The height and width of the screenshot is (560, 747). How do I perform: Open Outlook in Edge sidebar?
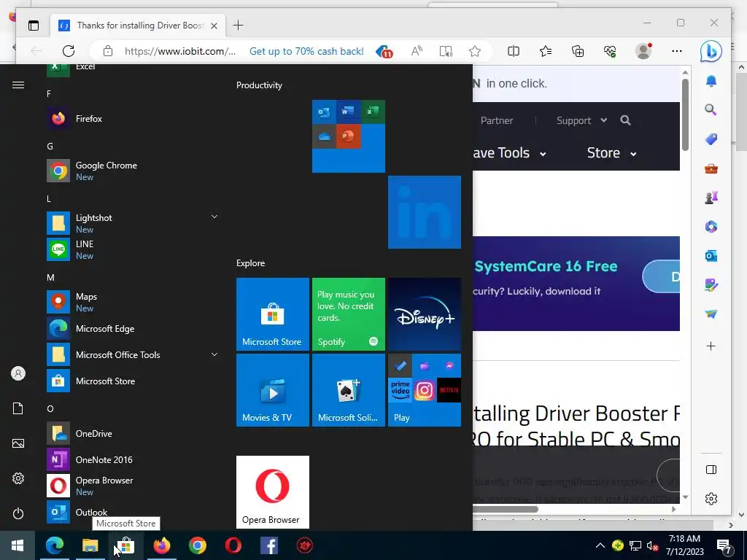pyautogui.click(x=711, y=256)
